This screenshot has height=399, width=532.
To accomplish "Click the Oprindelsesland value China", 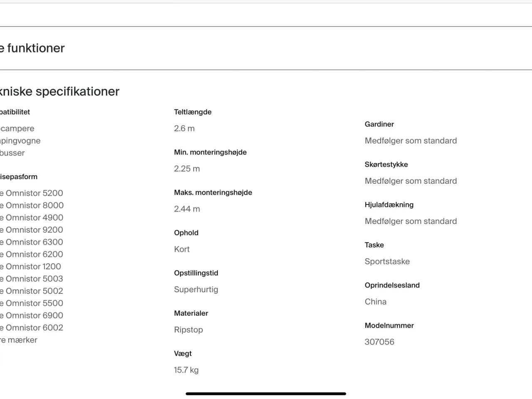I will point(376,302).
